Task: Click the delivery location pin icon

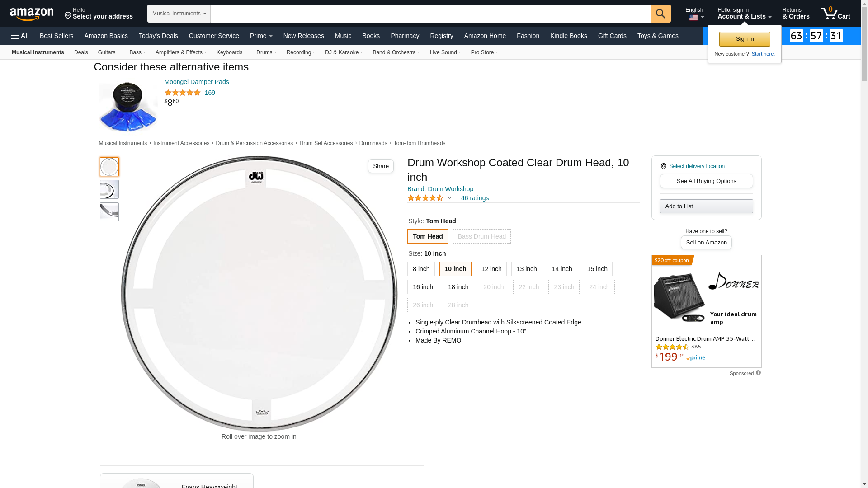Action: (x=663, y=166)
